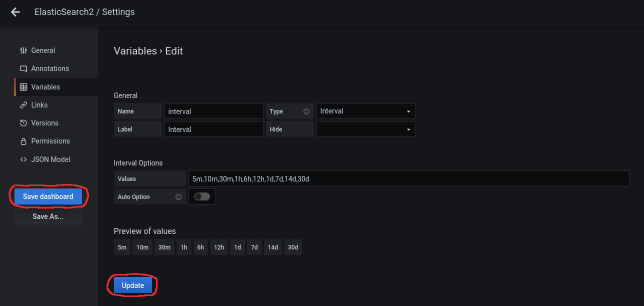Click the back arrow icon
The width and height of the screenshot is (644, 306).
click(x=15, y=12)
